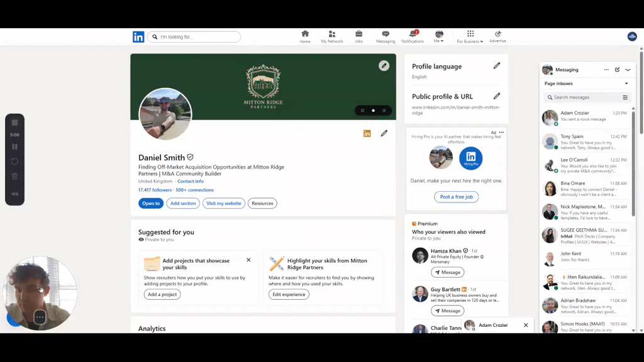Edit the profile intro section
The height and width of the screenshot is (362, 644).
[x=384, y=133]
